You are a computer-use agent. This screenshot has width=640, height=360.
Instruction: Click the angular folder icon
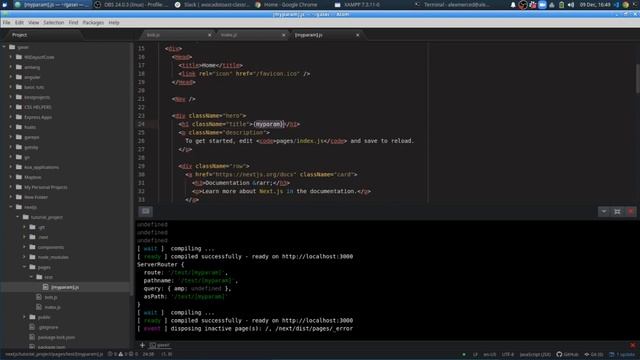pos(19,77)
